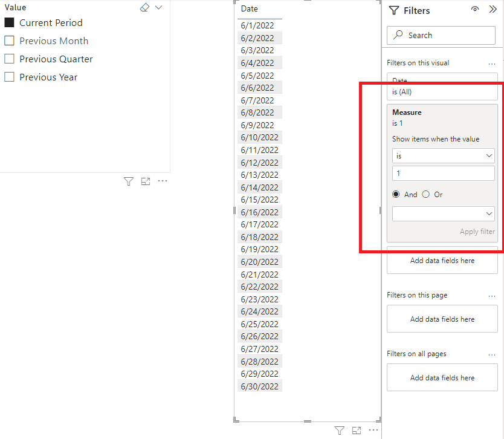The width and height of the screenshot is (504, 439).
Task: Select the 6/23/2022 date row
Action: [x=260, y=299]
